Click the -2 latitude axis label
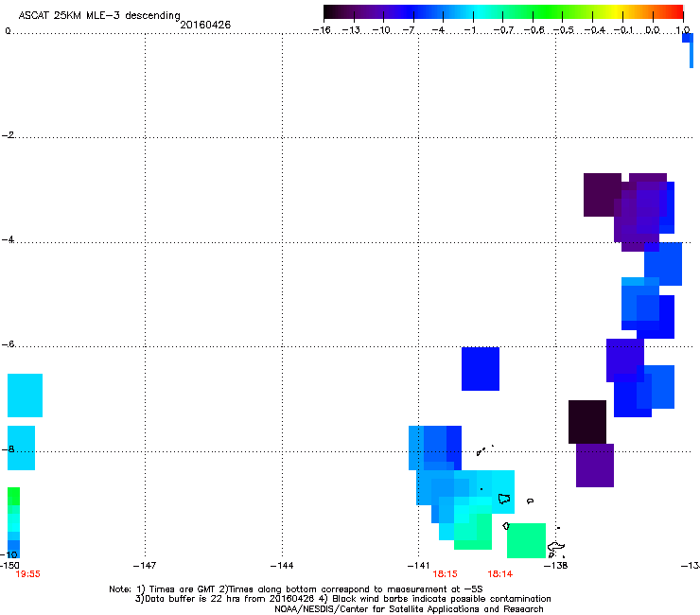The height and width of the screenshot is (615, 700). [x=8, y=135]
